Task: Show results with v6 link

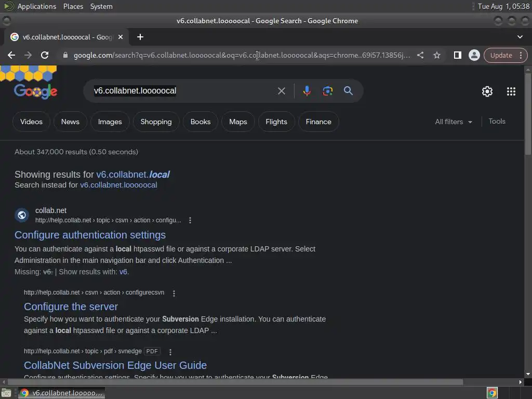Action: tap(123, 272)
